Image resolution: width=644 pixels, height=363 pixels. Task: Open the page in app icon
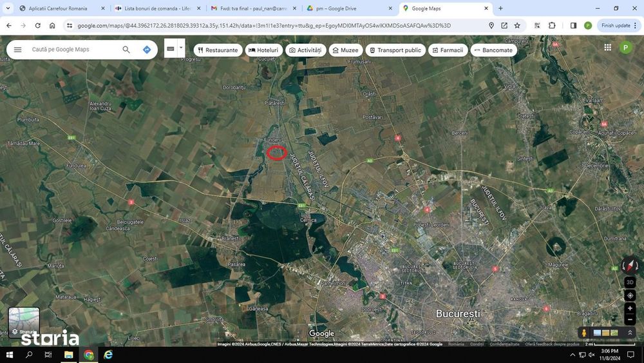504,26
